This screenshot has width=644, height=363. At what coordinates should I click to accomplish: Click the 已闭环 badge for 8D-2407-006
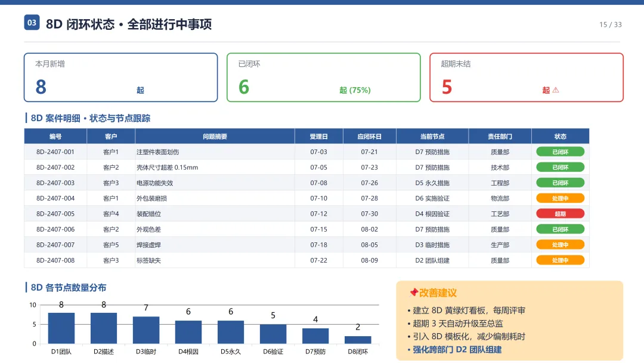(560, 229)
